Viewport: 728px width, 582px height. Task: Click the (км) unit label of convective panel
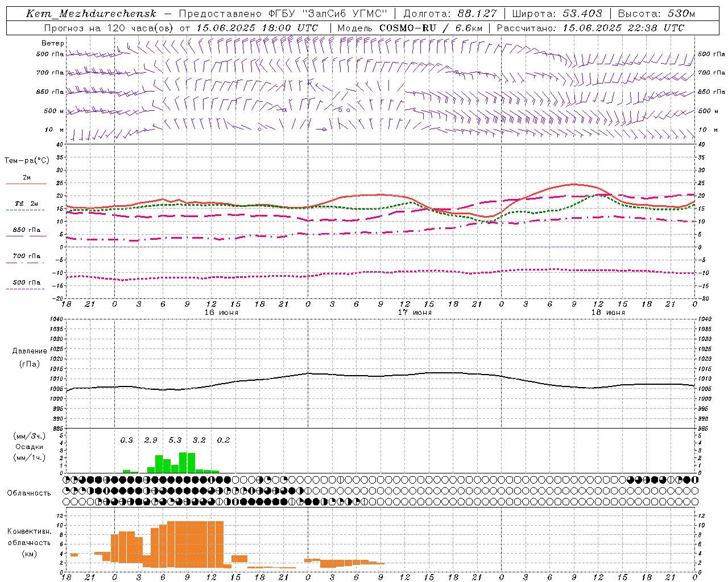click(x=30, y=554)
